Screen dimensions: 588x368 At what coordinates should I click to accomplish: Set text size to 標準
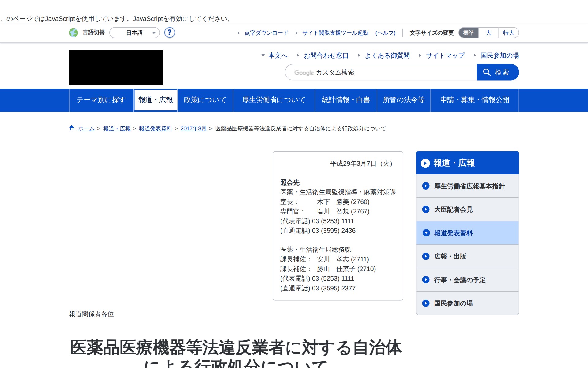coord(468,33)
